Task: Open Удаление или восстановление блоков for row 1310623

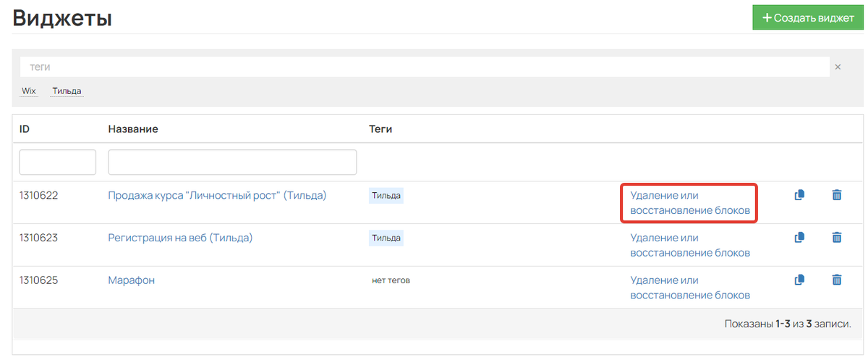Action: (x=690, y=245)
